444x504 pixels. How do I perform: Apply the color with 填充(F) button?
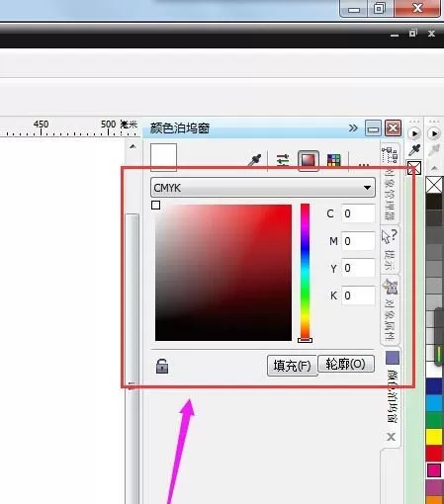[292, 366]
